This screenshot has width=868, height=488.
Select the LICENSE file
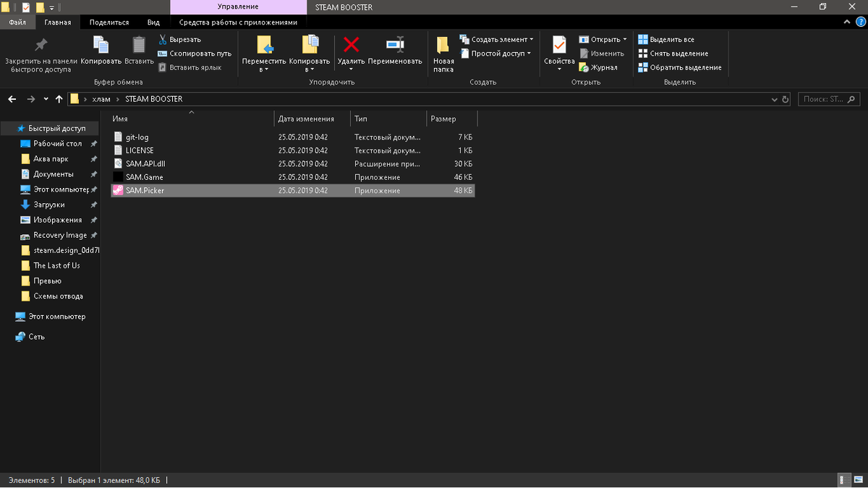[x=293, y=150]
